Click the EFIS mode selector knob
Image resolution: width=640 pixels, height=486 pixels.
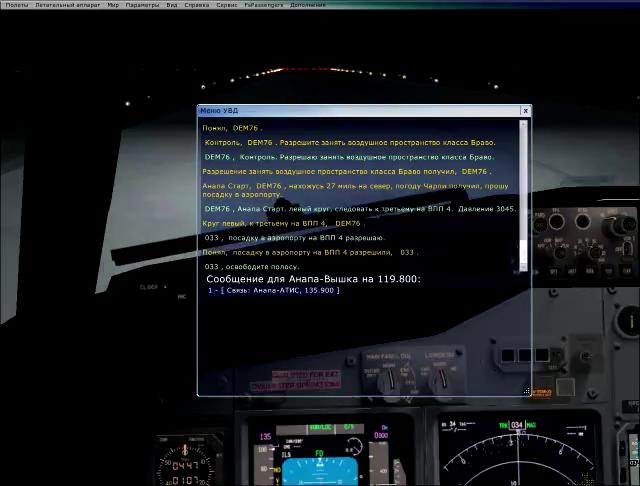[x=560, y=253]
